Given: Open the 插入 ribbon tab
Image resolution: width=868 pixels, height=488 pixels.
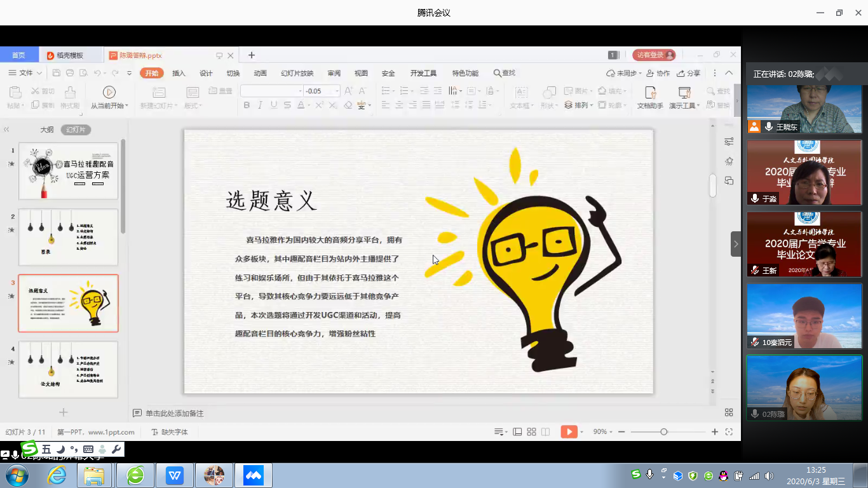Looking at the screenshot, I should pyautogui.click(x=179, y=73).
